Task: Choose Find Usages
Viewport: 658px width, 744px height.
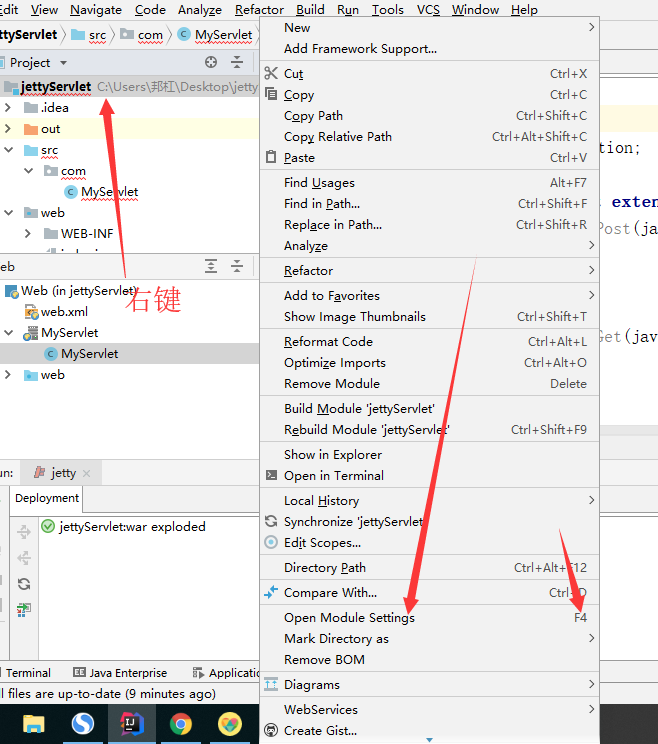Action: pos(429,182)
